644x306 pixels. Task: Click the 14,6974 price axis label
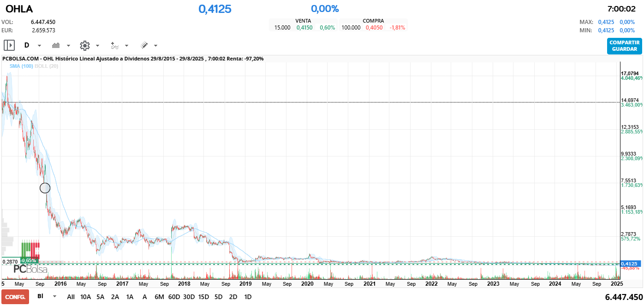pos(630,100)
